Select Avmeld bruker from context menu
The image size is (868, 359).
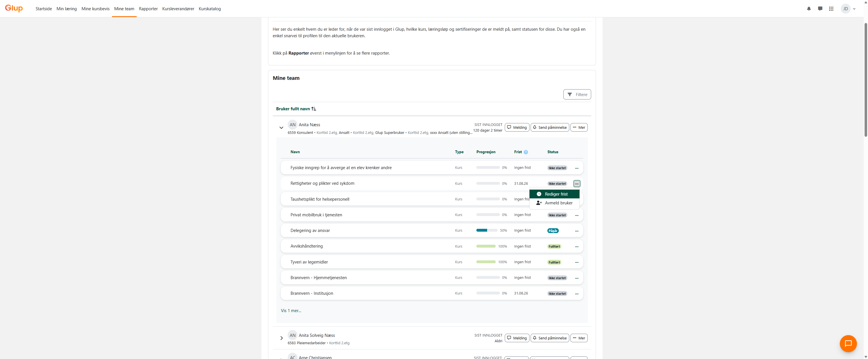tap(554, 203)
